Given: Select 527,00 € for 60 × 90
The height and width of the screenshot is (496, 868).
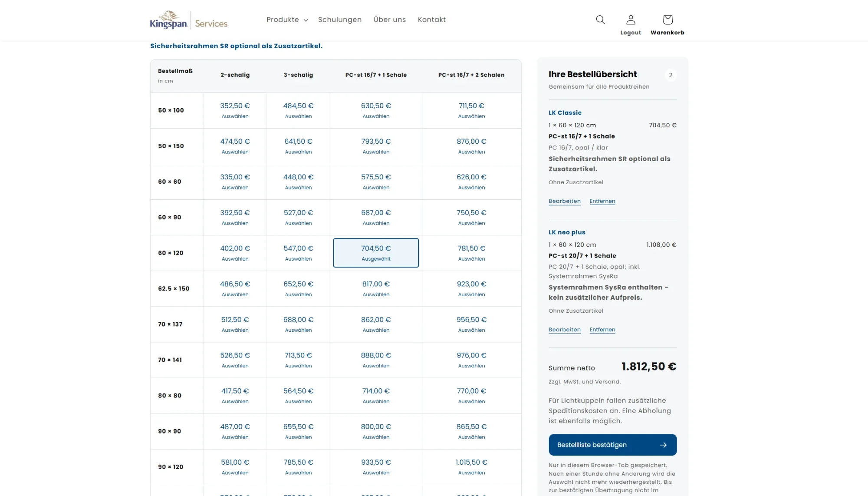Looking at the screenshot, I should tap(298, 217).
